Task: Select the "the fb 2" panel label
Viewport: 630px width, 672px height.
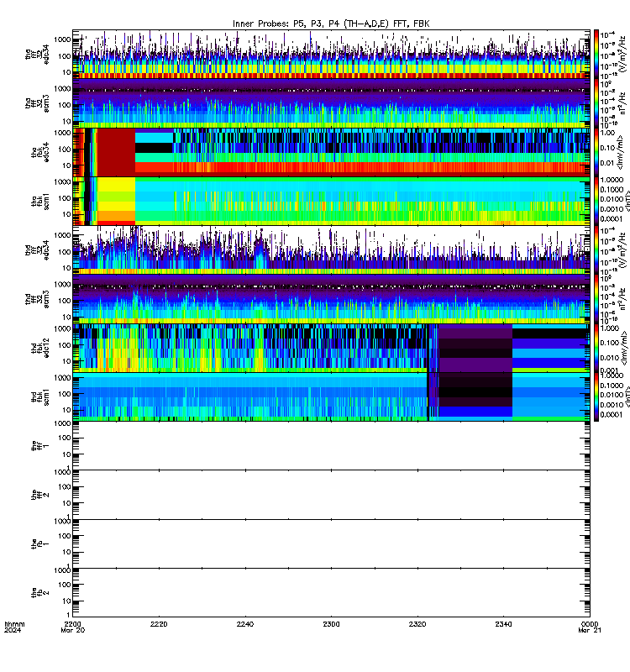Action: click(40, 593)
